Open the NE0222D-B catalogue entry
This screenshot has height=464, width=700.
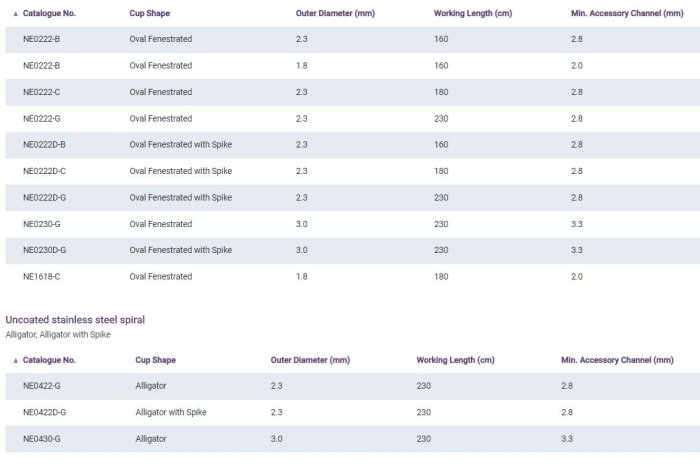click(44, 144)
